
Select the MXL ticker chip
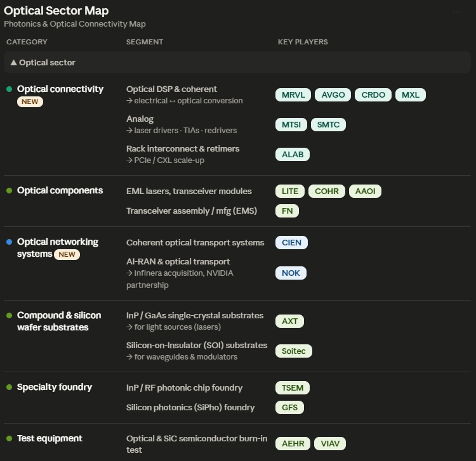411,95
